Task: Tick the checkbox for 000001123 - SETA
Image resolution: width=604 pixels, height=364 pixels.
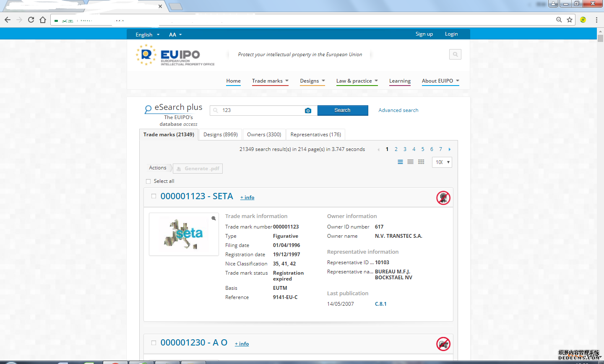Action: pos(154,196)
